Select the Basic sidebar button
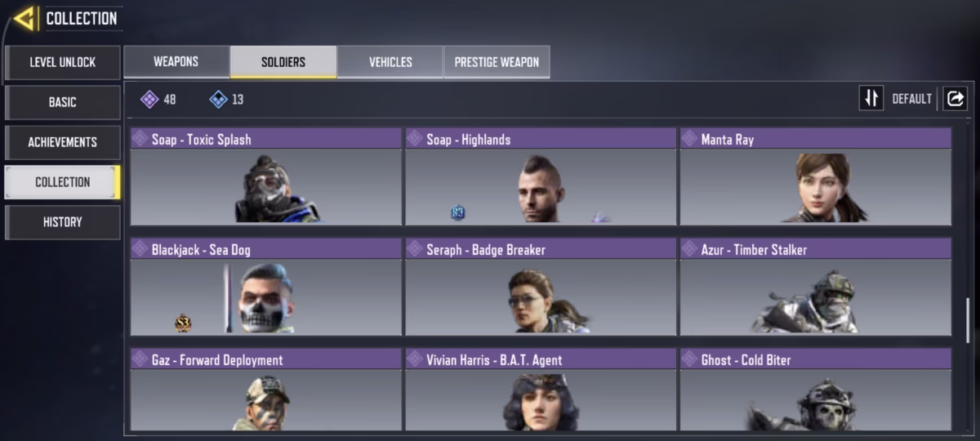 (x=63, y=102)
